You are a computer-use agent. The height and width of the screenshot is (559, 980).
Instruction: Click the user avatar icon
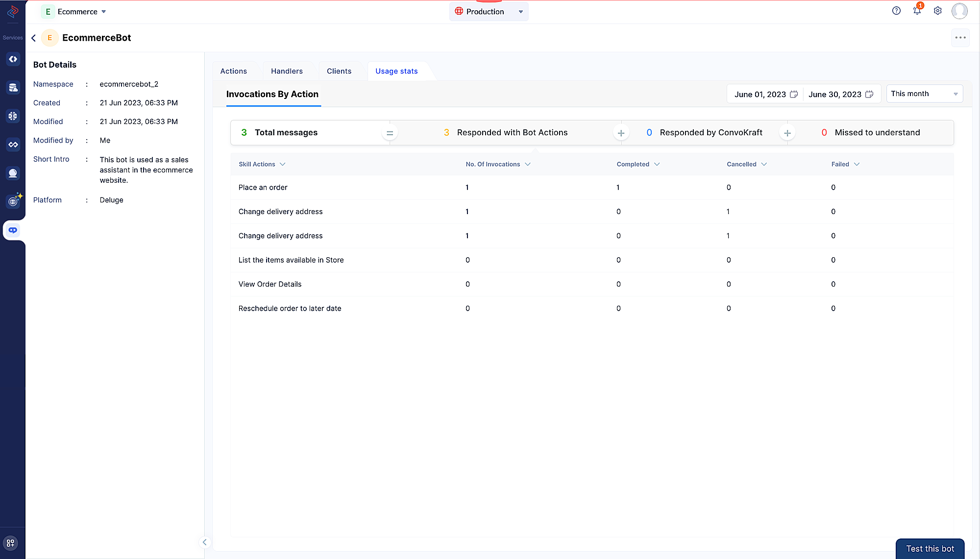960,11
